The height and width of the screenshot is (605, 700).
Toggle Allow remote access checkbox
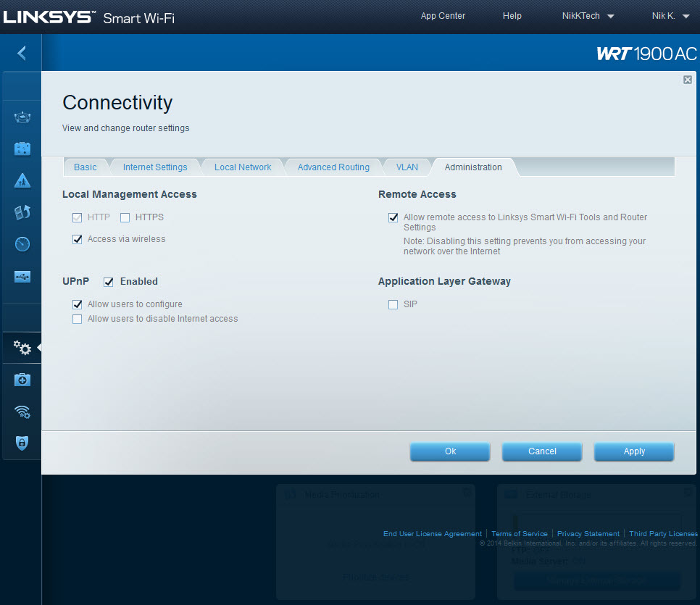point(393,217)
